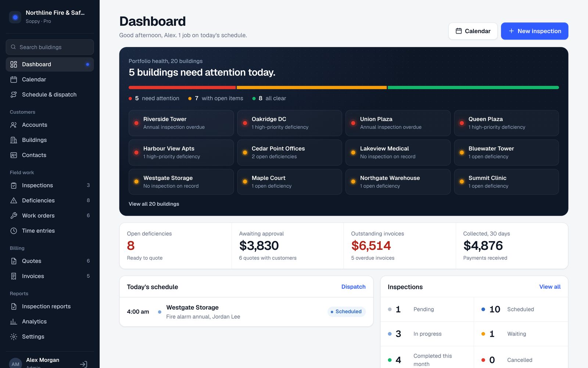The width and height of the screenshot is (588, 368).
Task: Click the Awaiting approval $3,830 card
Action: pyautogui.click(x=287, y=245)
